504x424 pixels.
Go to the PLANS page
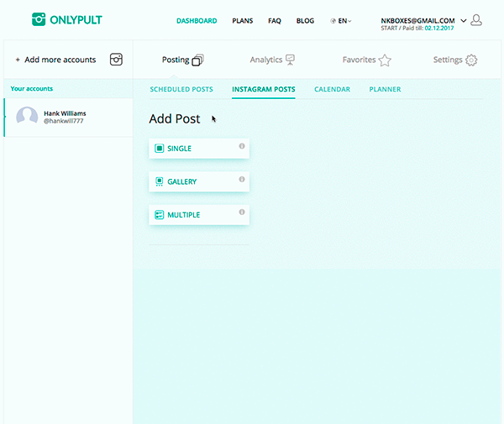pyautogui.click(x=243, y=21)
